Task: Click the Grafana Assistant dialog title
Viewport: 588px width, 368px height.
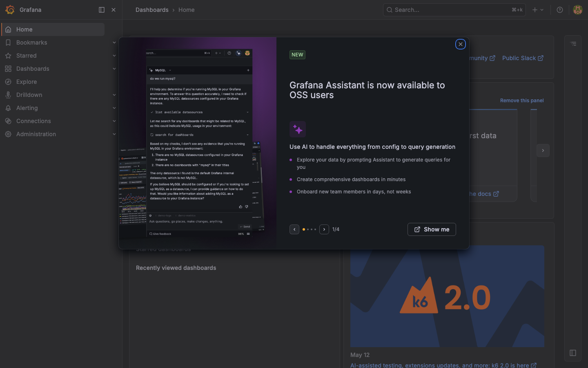Action: click(x=367, y=90)
